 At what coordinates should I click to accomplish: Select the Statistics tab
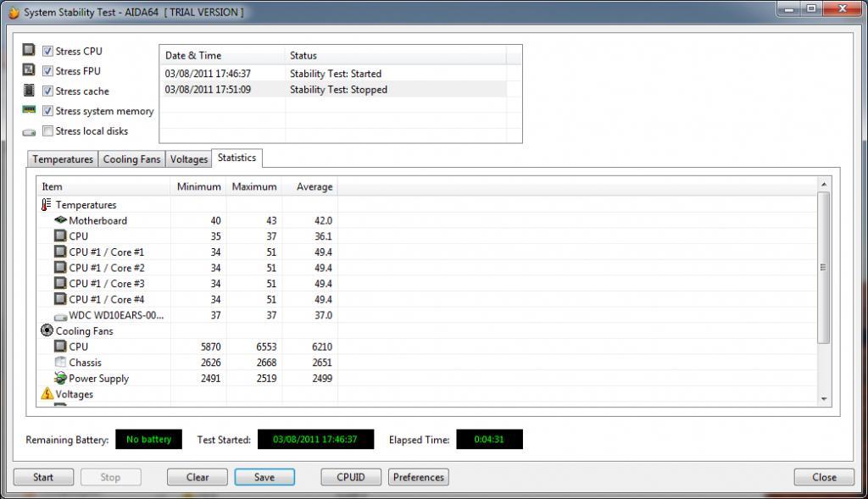(237, 158)
